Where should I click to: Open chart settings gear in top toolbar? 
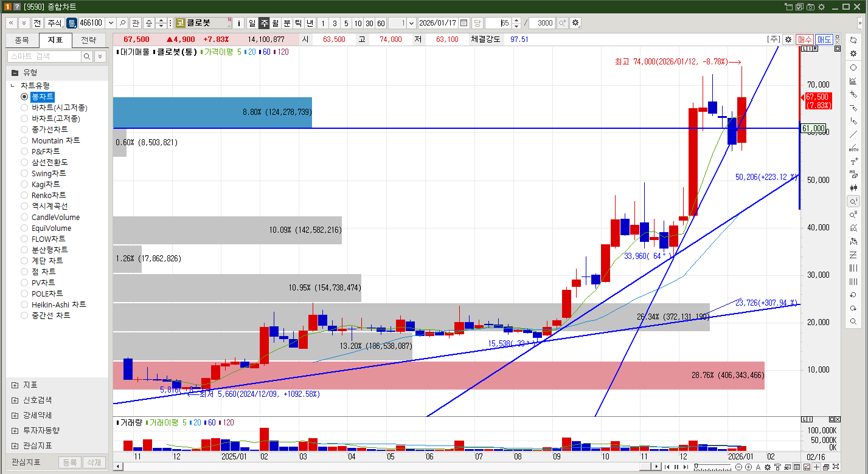point(575,22)
